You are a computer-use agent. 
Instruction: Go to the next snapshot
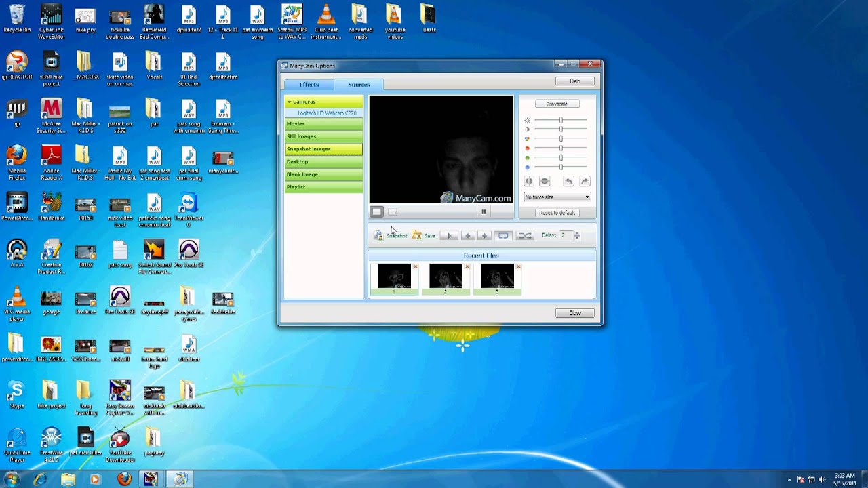(x=484, y=236)
